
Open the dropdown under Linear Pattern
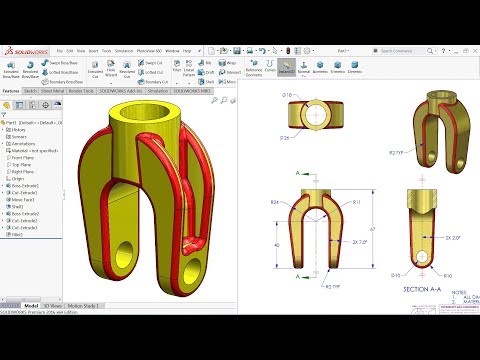(x=189, y=83)
